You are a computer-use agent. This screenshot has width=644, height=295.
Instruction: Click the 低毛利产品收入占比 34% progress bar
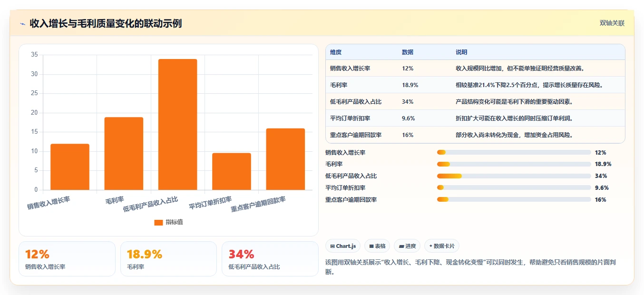click(514, 176)
